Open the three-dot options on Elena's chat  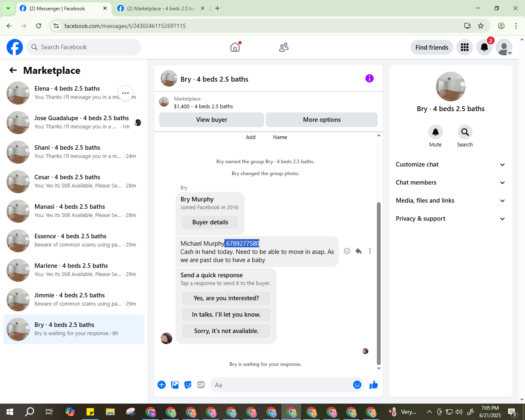click(x=126, y=93)
